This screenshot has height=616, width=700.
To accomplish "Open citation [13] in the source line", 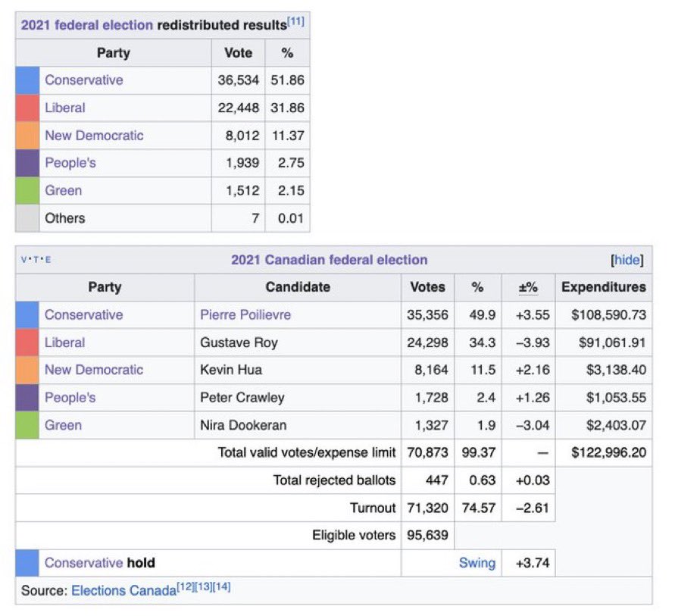I will point(204,586).
